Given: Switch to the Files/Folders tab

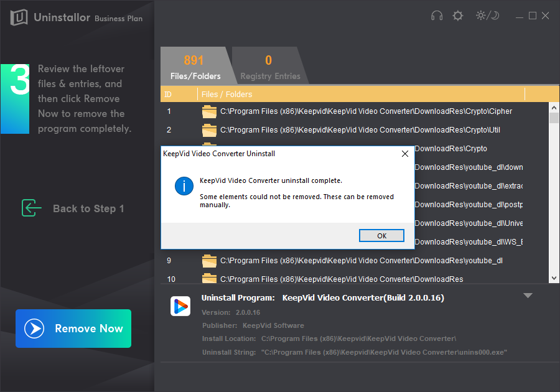Looking at the screenshot, I should (x=195, y=66).
